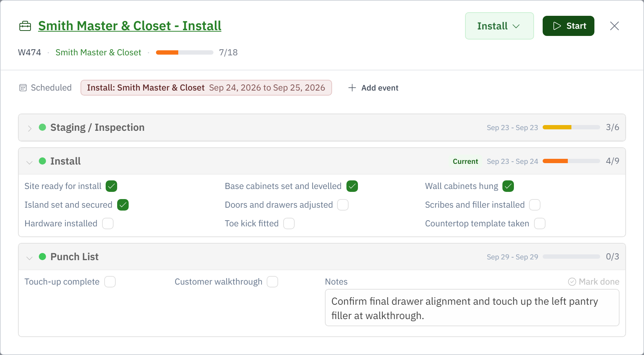
Task: Click the Sep 29 - Sep 29 date range
Action: pyautogui.click(x=512, y=257)
